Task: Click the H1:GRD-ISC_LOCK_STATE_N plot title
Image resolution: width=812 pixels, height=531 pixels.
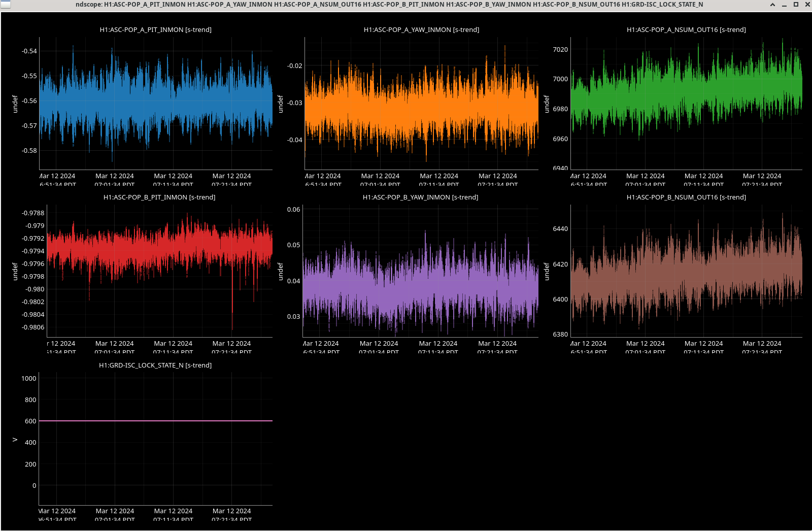Action: [x=155, y=366]
